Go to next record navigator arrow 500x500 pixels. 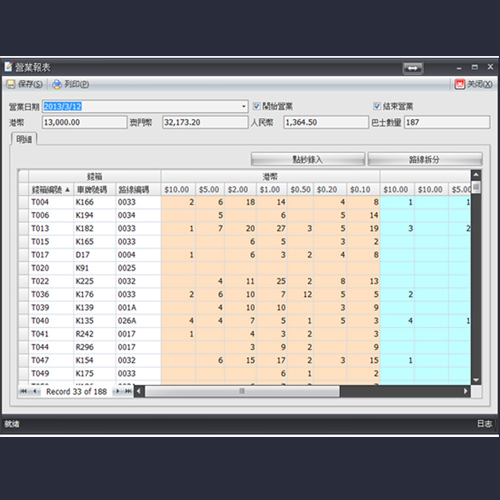(x=118, y=391)
